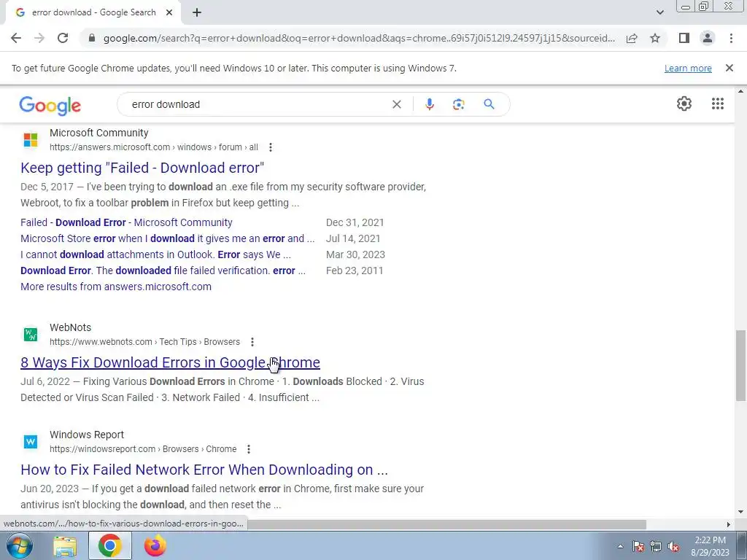The width and height of the screenshot is (747, 560).
Task: Open a new tab with the plus button
Action: point(197,12)
